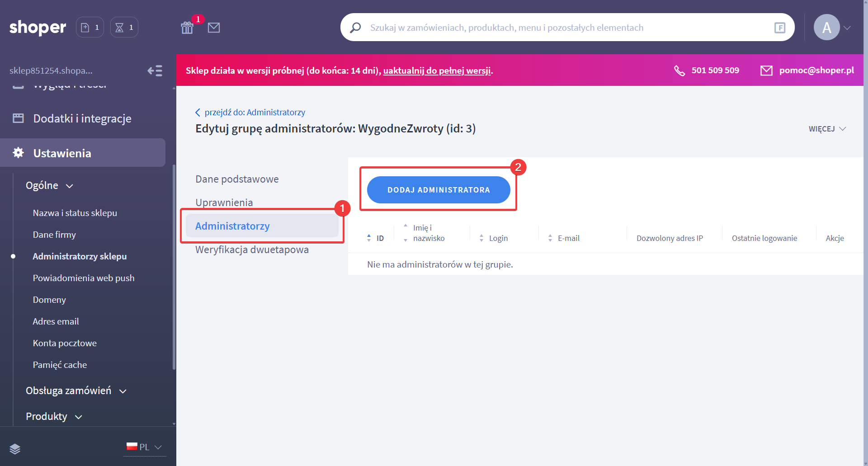Expand the WIĘCEJ dropdown
This screenshot has height=466, width=868.
(x=827, y=129)
